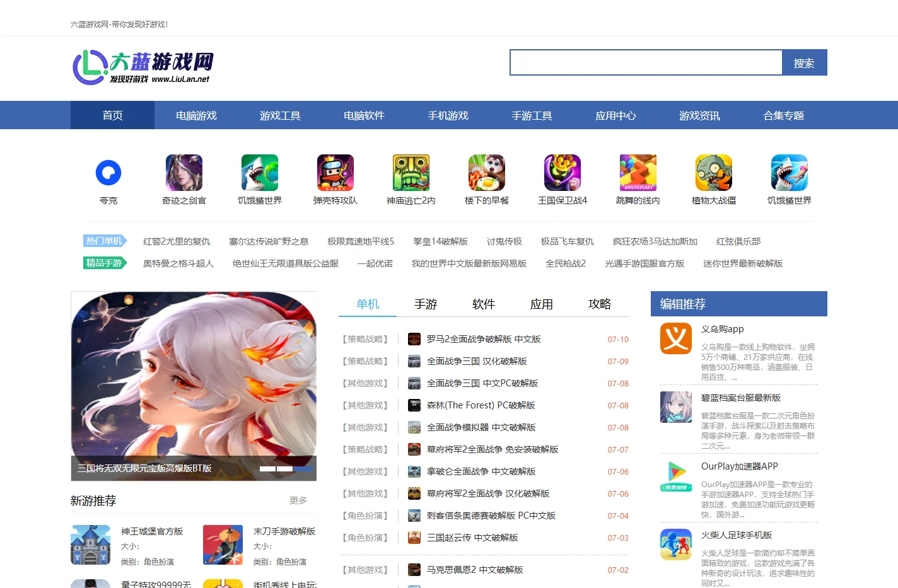The width and height of the screenshot is (898, 588).
Task: Switch to the 单机 tab
Action: (368, 304)
